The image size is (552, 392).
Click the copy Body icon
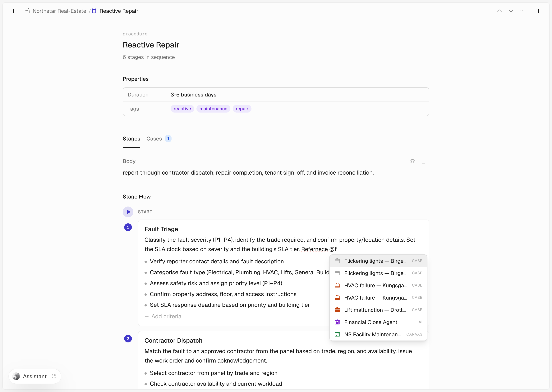pyautogui.click(x=424, y=161)
